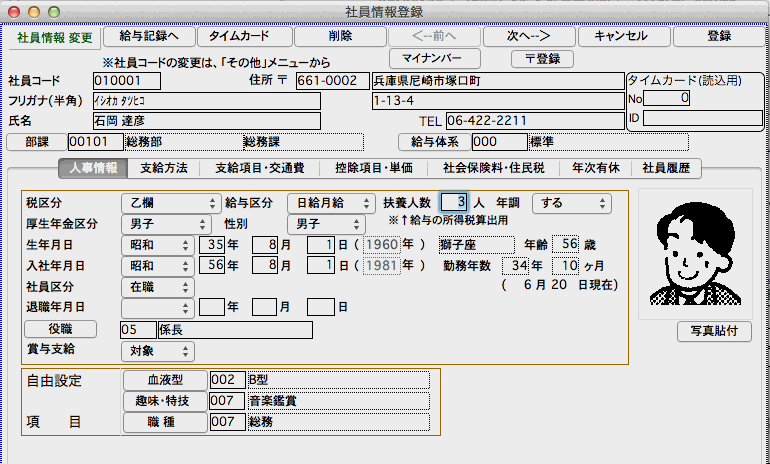Switch to the 支給方法 tab
The image size is (770, 464).
click(163, 168)
